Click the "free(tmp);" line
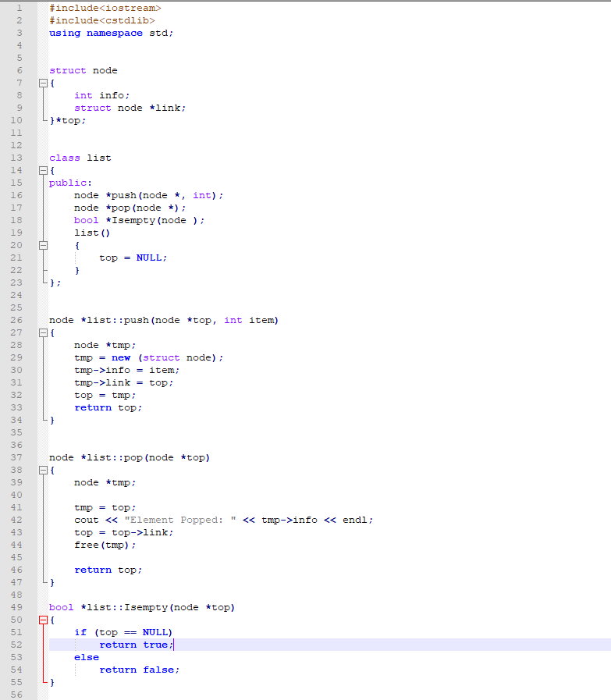611x700 pixels. [105, 545]
